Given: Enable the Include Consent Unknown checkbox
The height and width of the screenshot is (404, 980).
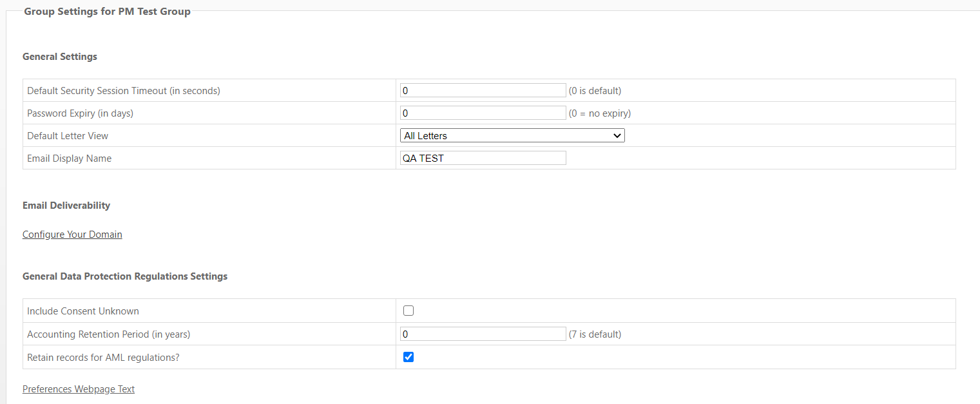Looking at the screenshot, I should pyautogui.click(x=408, y=311).
